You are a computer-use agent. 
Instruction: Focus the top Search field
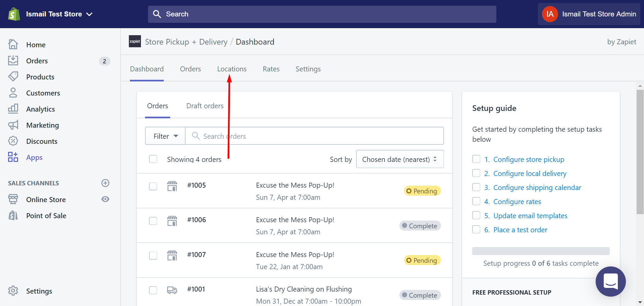click(x=322, y=14)
